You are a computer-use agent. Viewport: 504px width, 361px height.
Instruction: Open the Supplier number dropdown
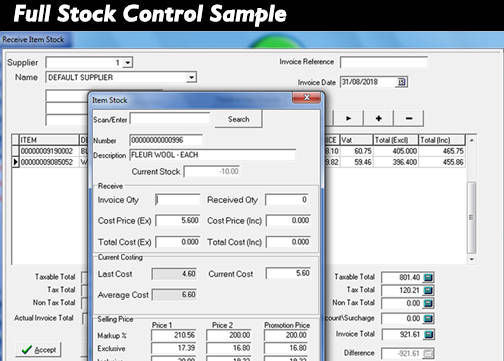click(x=128, y=62)
